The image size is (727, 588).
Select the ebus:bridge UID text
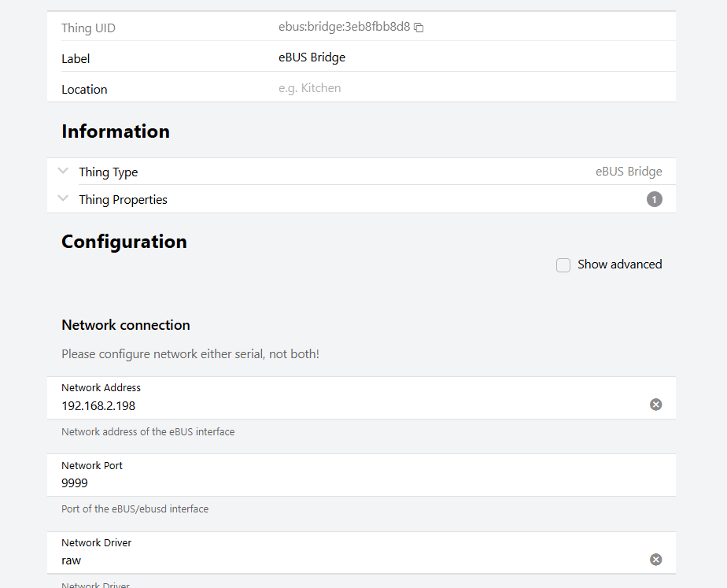click(344, 27)
